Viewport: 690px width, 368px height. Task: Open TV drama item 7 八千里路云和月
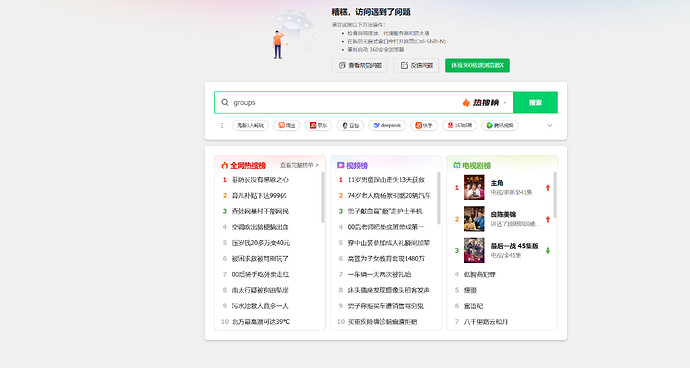486,322
